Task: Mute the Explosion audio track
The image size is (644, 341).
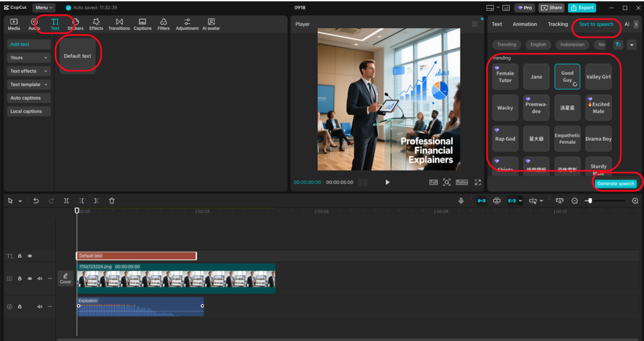Action: tap(40, 306)
